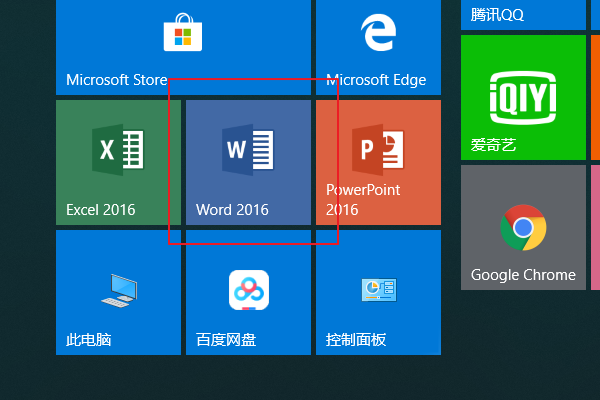Open the 腾讯QQ tile
The image size is (600, 400).
tap(523, 15)
